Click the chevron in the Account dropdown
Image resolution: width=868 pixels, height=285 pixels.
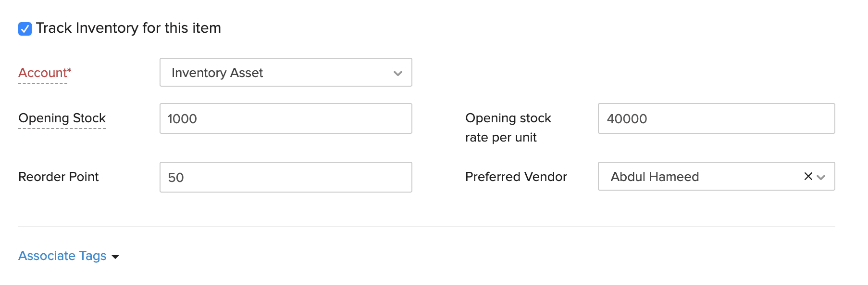click(397, 73)
